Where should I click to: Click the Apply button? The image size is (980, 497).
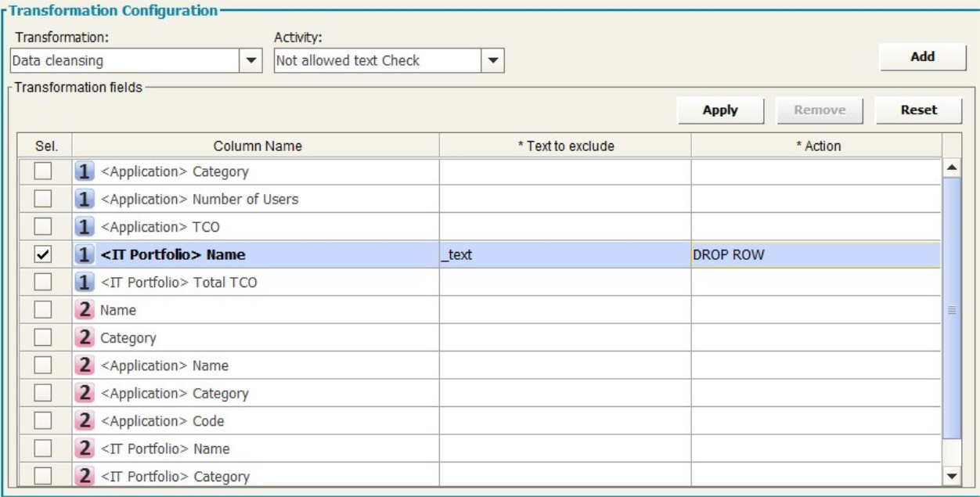click(x=720, y=110)
